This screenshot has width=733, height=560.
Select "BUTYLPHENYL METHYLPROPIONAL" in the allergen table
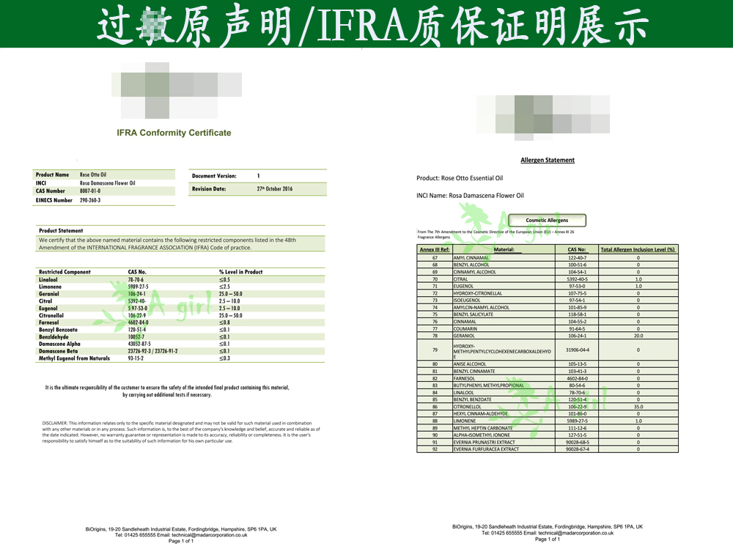(x=489, y=385)
